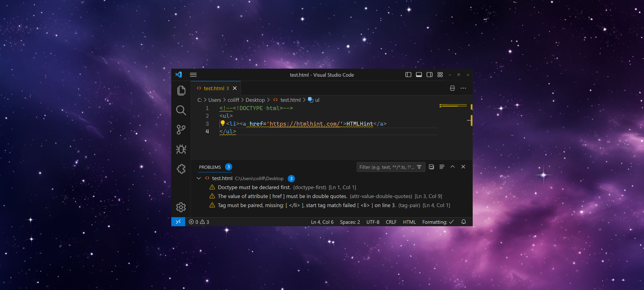Open the Manage settings gear
This screenshot has width=644, height=290.
(181, 207)
